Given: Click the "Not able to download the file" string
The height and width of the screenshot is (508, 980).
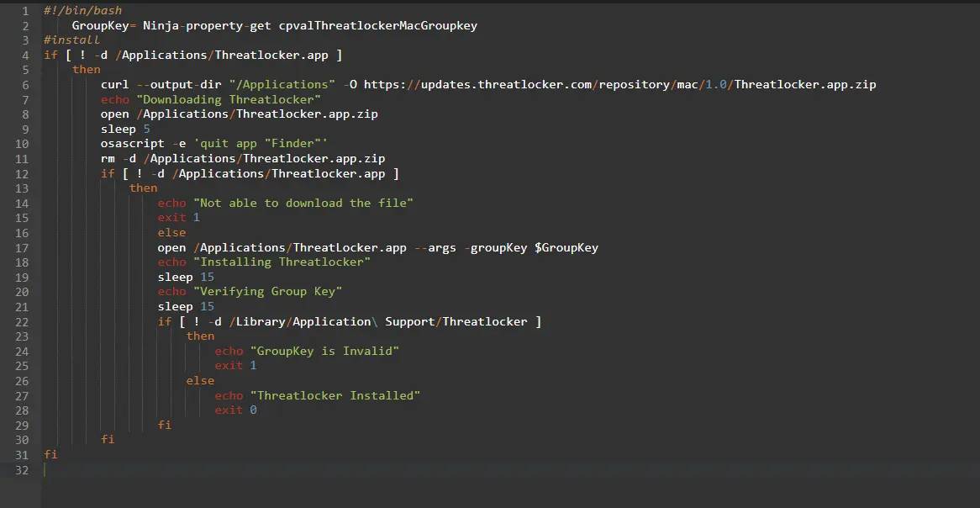Looking at the screenshot, I should 303,204.
